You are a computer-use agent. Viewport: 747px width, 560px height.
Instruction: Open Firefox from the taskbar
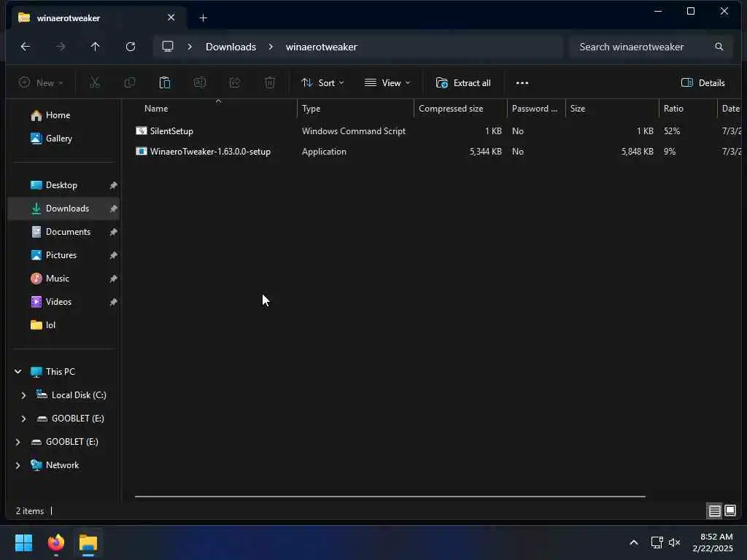coord(56,542)
